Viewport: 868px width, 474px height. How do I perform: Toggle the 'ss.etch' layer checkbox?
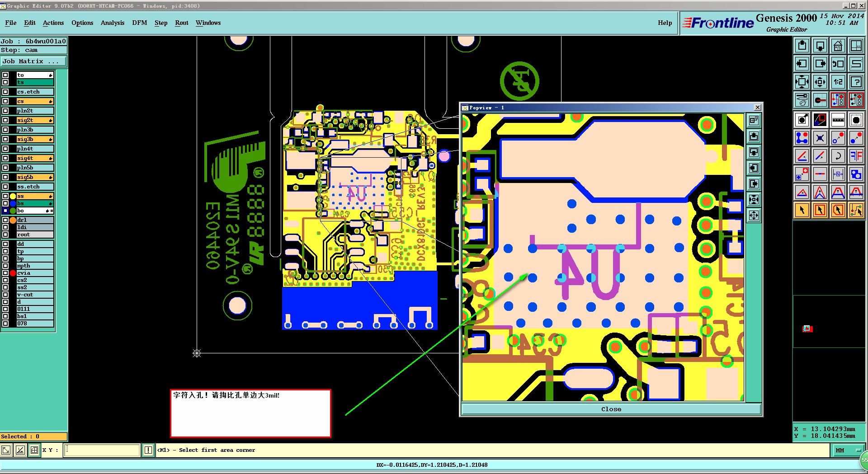tap(5, 187)
